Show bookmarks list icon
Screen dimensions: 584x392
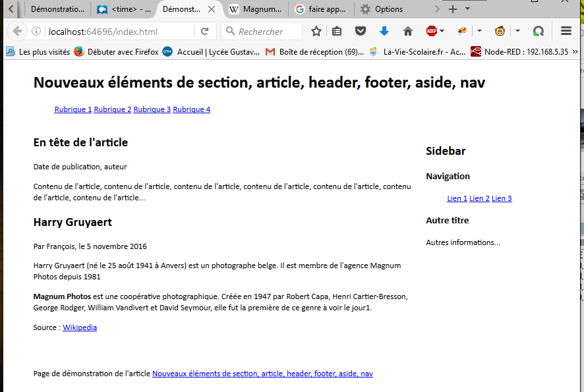coord(337,31)
